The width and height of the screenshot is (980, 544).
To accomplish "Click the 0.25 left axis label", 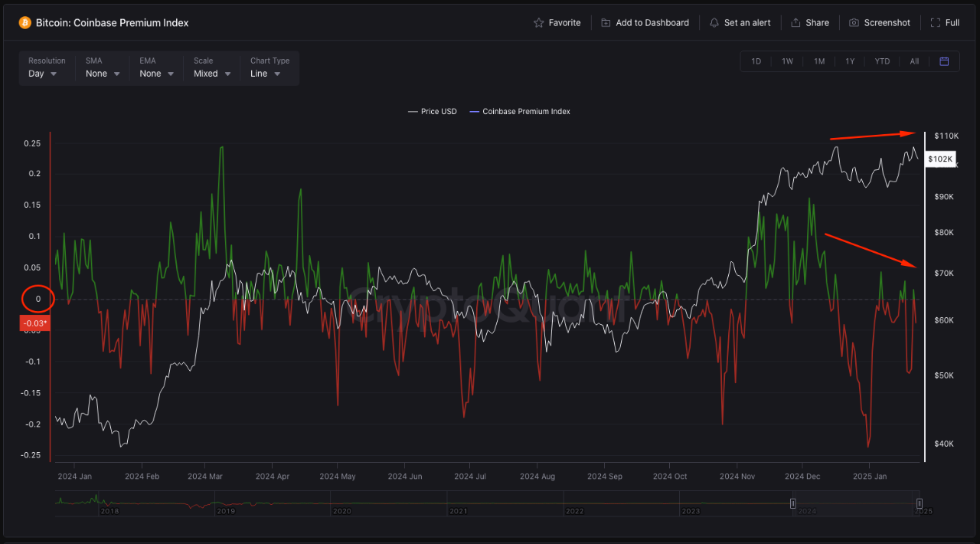I will point(31,143).
